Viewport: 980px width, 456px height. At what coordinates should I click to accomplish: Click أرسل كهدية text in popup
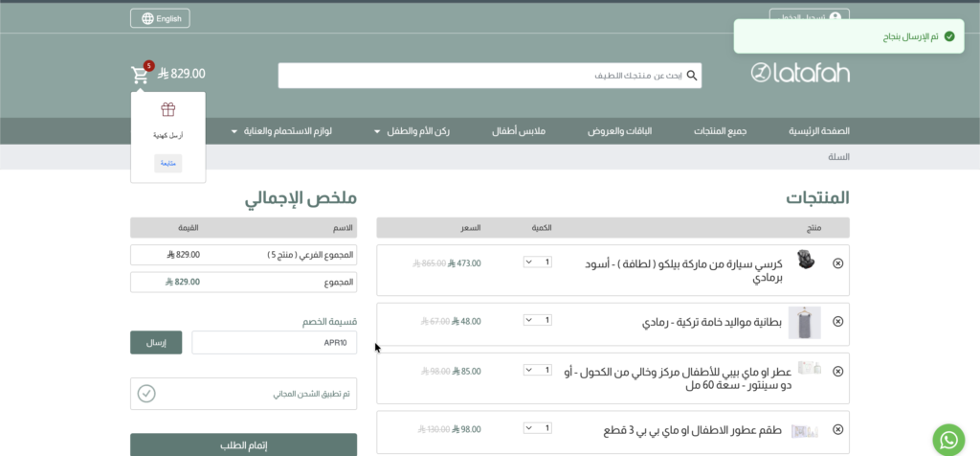pos(168,135)
